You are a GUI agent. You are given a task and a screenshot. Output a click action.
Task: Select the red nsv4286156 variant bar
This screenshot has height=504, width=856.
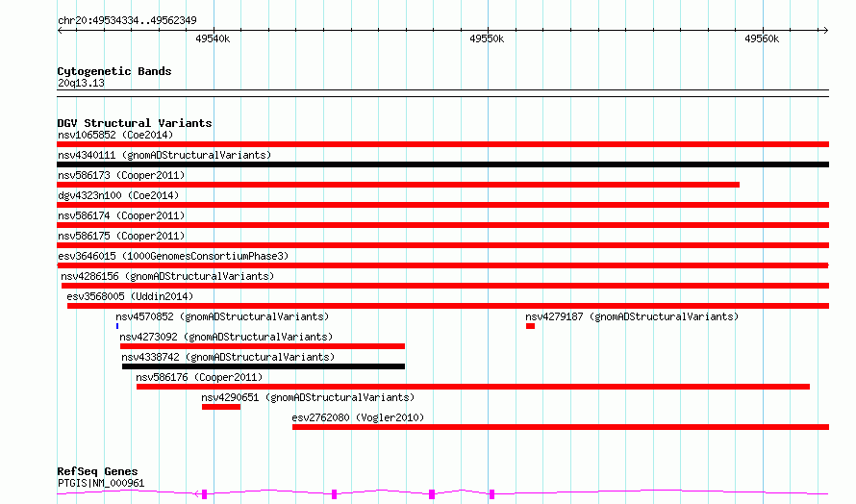445,286
